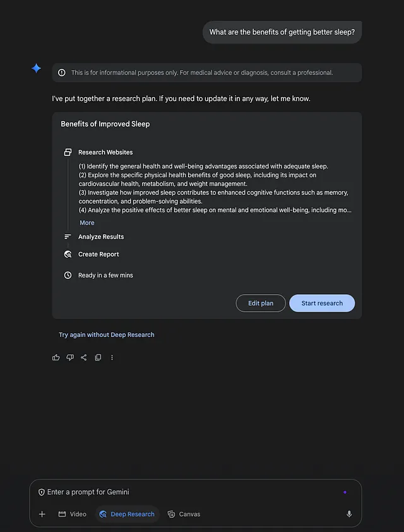
Task: Give a thumbs down to the response
Action: (x=70, y=357)
